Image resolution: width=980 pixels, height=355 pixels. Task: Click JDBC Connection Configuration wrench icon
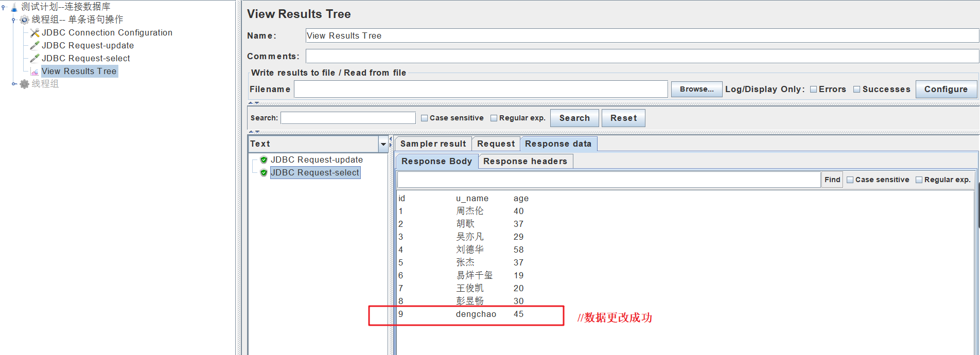click(x=34, y=33)
